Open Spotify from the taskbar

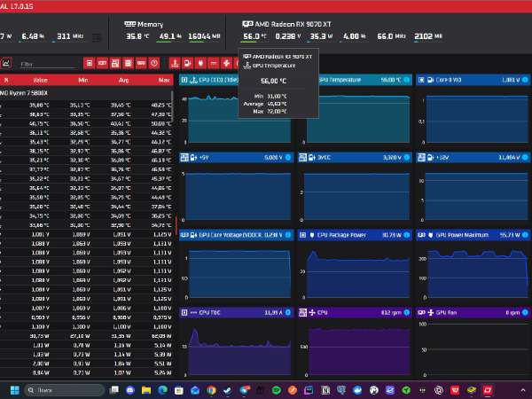tap(276, 390)
